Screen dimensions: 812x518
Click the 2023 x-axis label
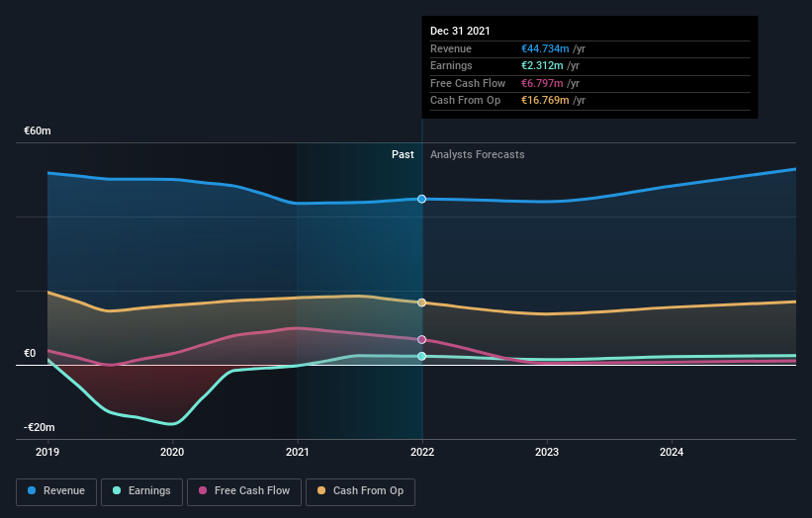point(547,453)
